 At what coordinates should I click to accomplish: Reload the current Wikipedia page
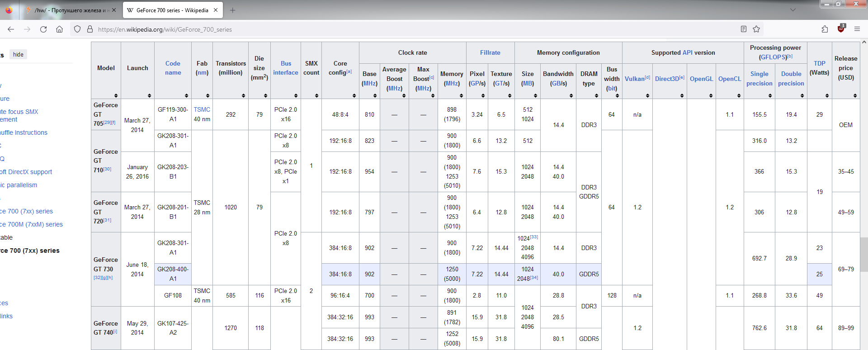click(x=43, y=29)
